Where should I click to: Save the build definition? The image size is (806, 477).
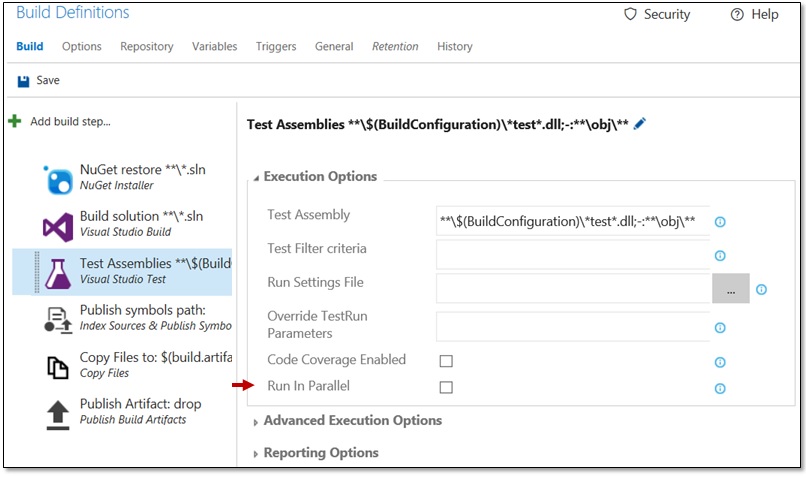click(39, 81)
